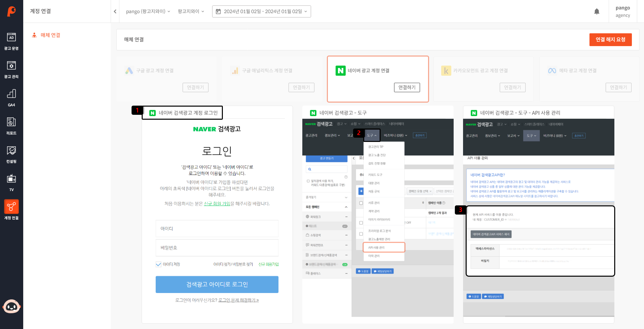Click the Google Ads logo icon
The width and height of the screenshot is (644, 329).
click(x=129, y=71)
